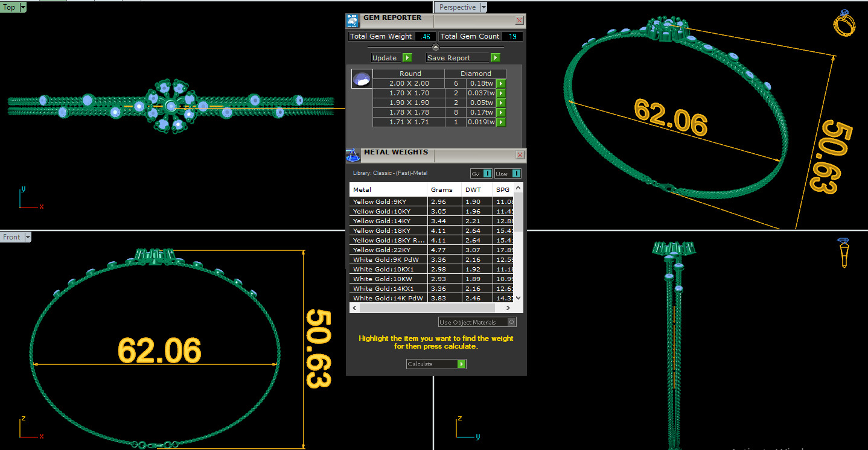Select the White Gold:9K PdW row

click(x=431, y=259)
